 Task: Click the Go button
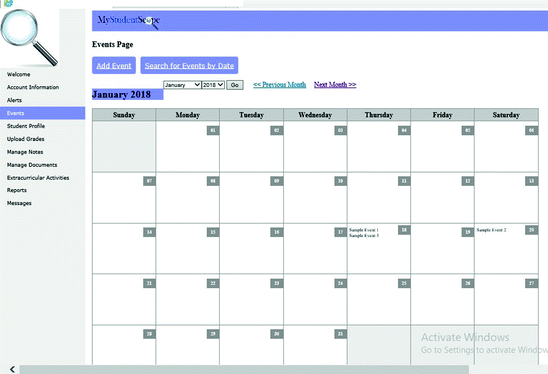[x=235, y=85]
